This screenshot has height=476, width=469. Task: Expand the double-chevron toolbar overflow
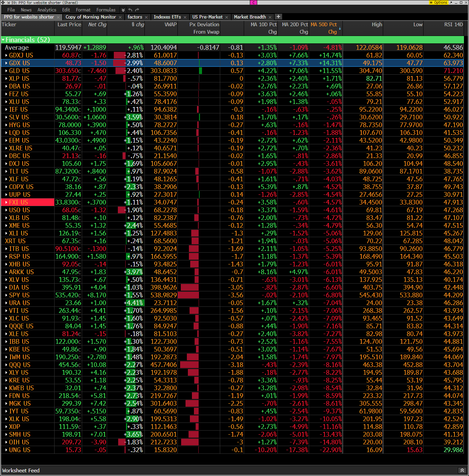123,10
